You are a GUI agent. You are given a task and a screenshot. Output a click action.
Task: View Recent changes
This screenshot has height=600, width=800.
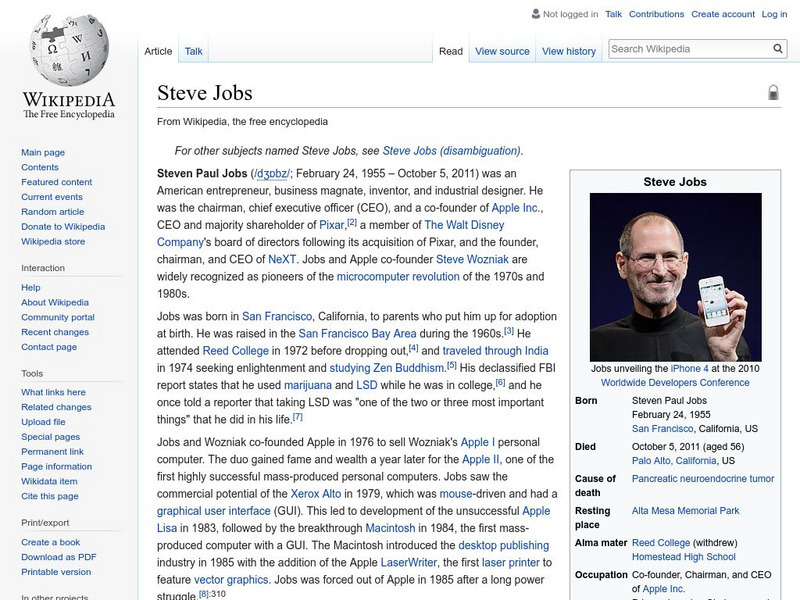coord(55,332)
